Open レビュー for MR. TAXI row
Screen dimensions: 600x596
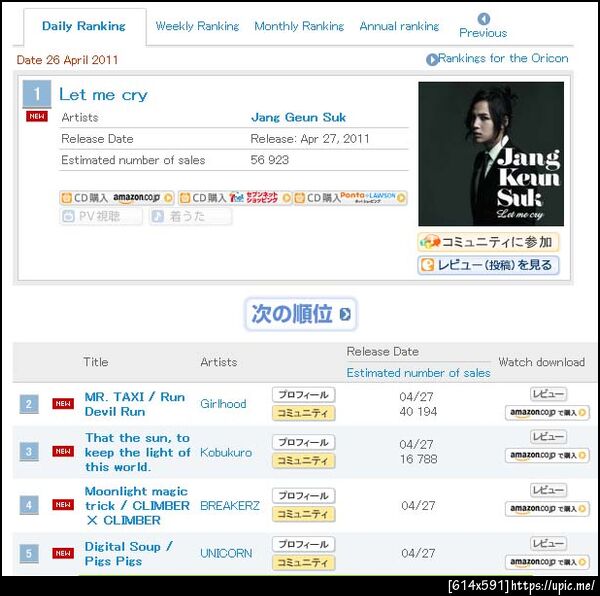[548, 394]
